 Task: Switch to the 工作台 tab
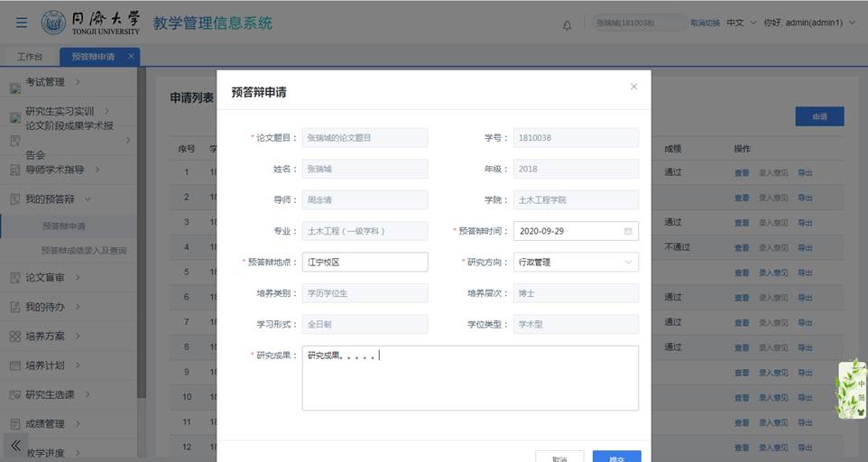point(30,57)
